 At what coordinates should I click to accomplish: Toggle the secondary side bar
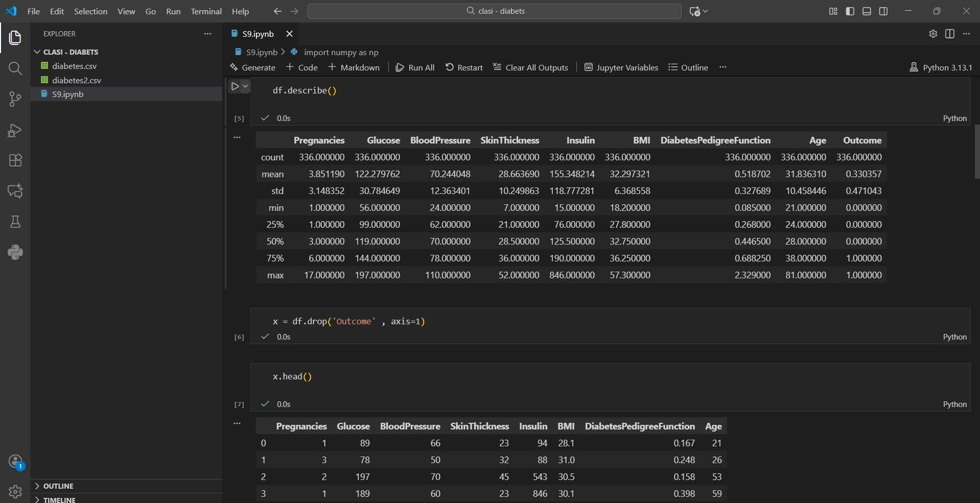pyautogui.click(x=883, y=11)
